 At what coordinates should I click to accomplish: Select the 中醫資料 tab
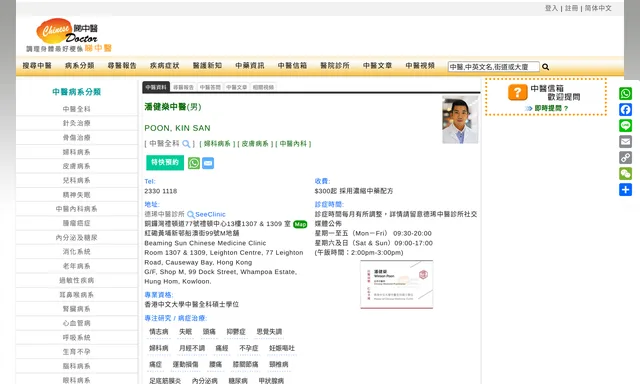coord(156,87)
